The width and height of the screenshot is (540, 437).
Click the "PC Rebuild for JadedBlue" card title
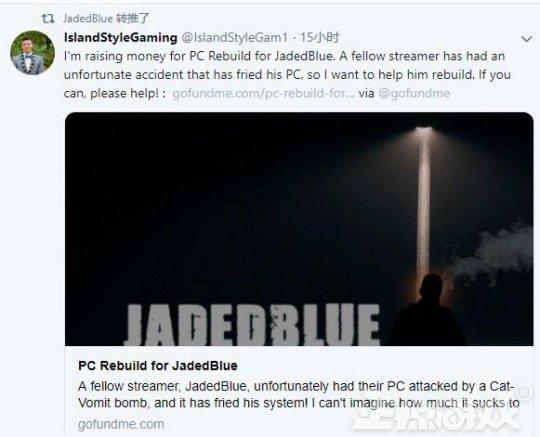[x=158, y=365]
